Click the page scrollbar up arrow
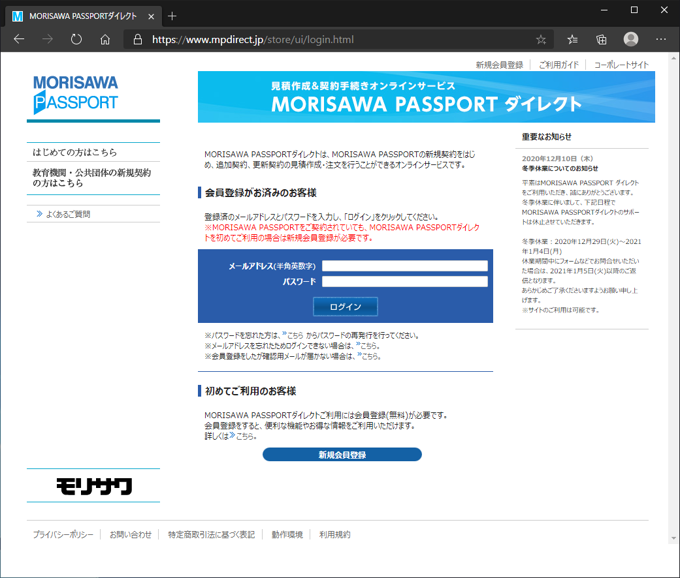Viewport: 680px width, 578px height. tap(673, 58)
